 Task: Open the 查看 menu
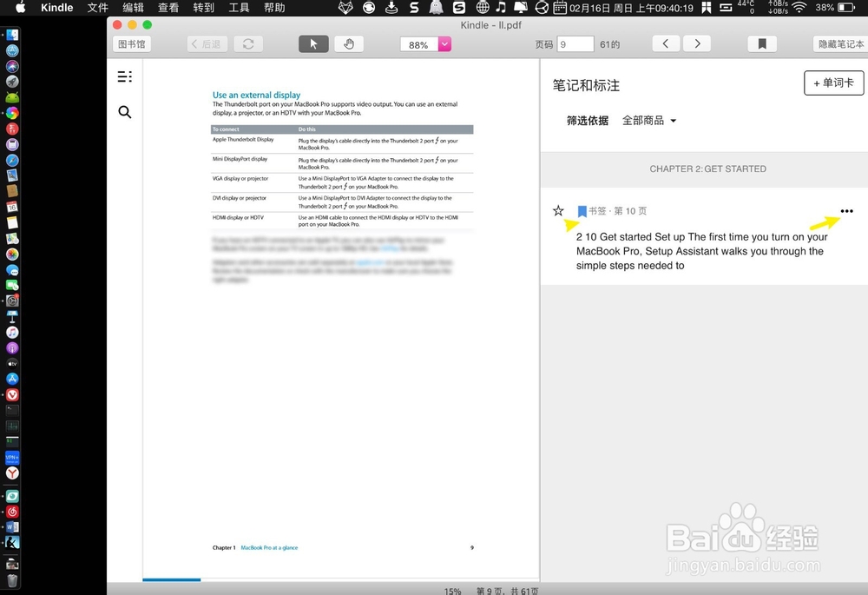tap(168, 8)
